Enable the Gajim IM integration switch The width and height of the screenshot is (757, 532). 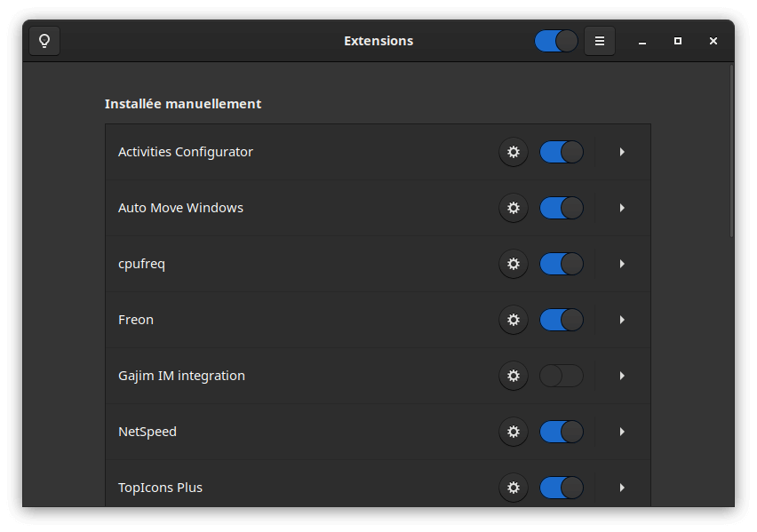(562, 376)
